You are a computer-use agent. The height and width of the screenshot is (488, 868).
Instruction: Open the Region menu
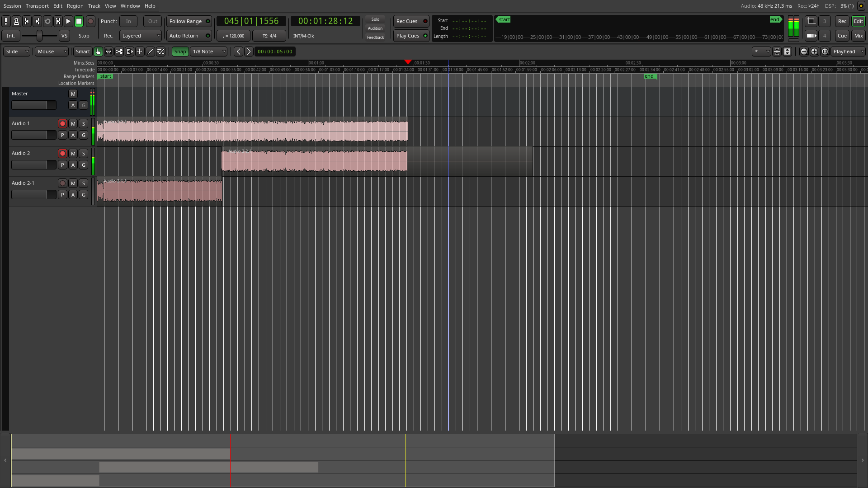point(75,6)
